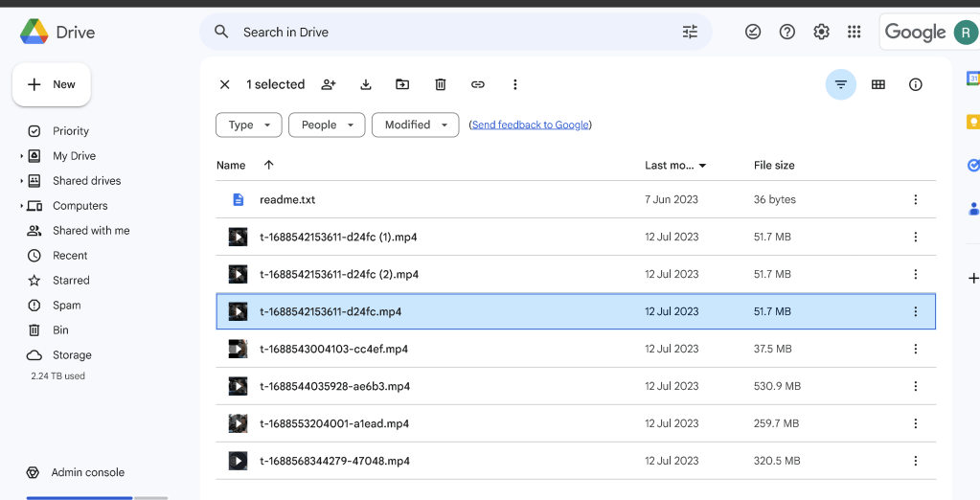Click the Name column header
This screenshot has height=500, width=980.
(x=231, y=165)
